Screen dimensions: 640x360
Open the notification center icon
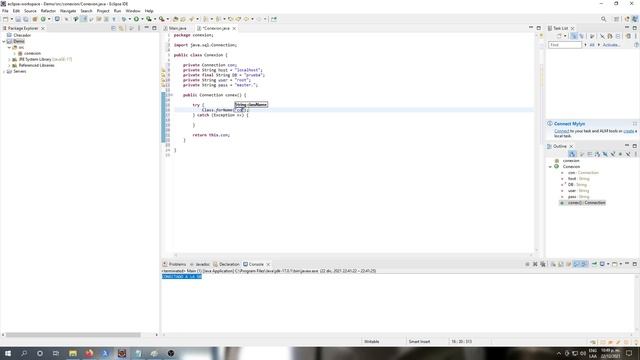629,353
